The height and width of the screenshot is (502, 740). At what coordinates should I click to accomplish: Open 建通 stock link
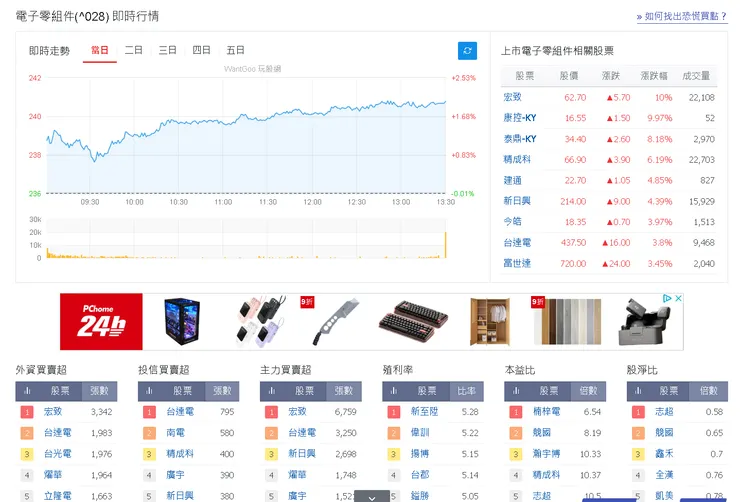pos(513,180)
